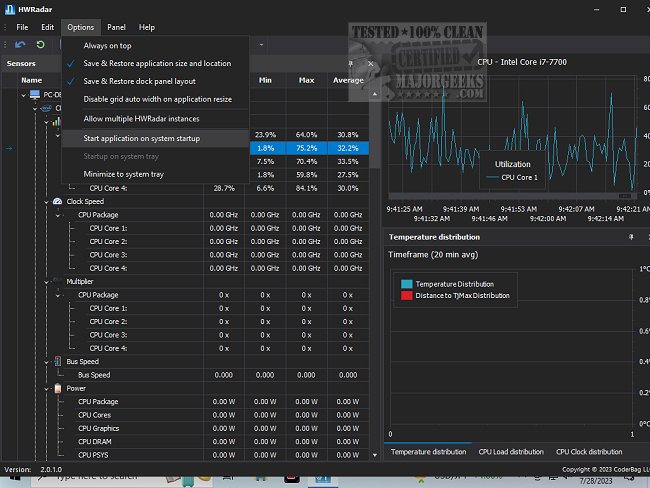Click the Power battery icon in tree
The image size is (650, 488).
56,388
